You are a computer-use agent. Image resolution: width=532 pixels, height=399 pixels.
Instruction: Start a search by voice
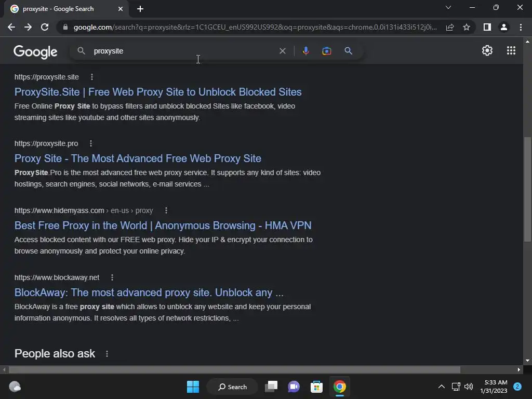coord(305,51)
